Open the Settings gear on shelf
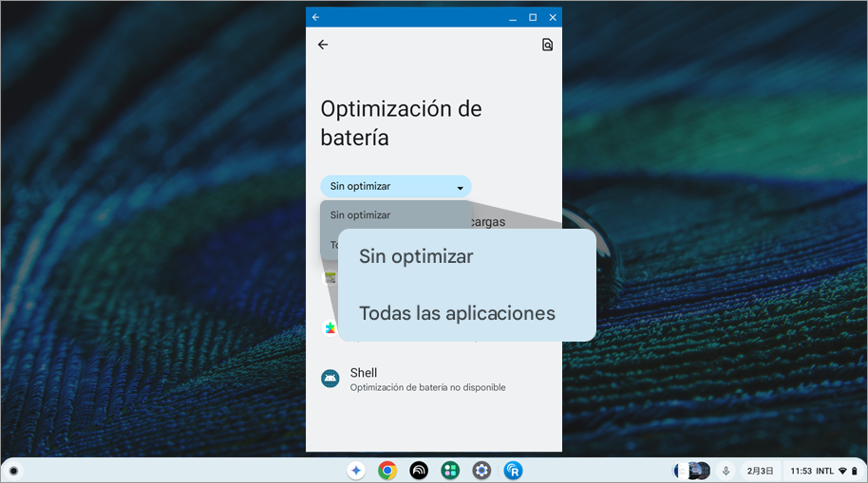 click(481, 471)
